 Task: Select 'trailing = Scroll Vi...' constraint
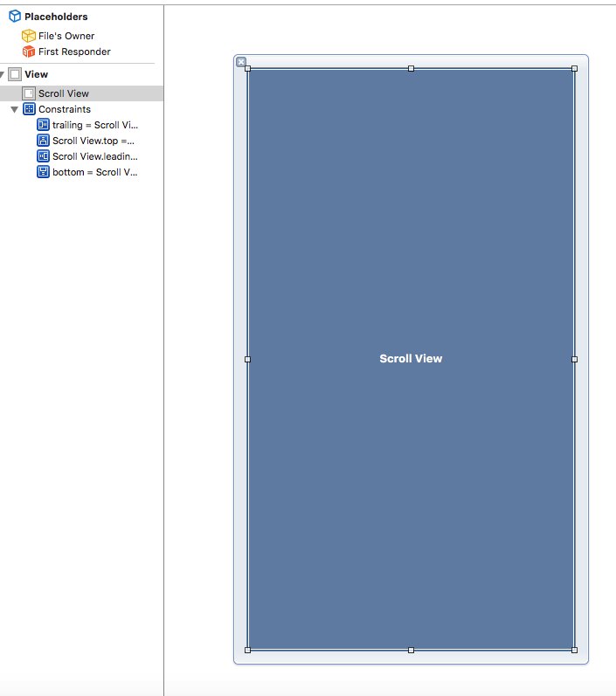click(x=95, y=125)
